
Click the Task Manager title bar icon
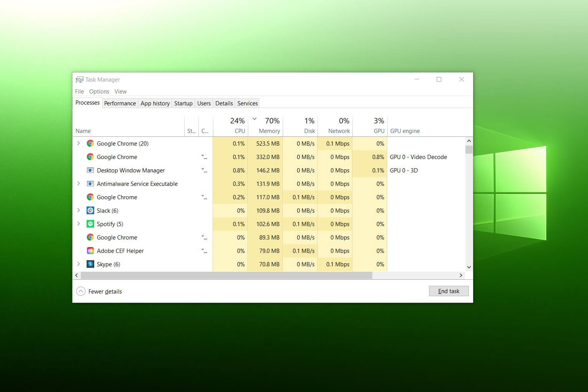(79, 79)
